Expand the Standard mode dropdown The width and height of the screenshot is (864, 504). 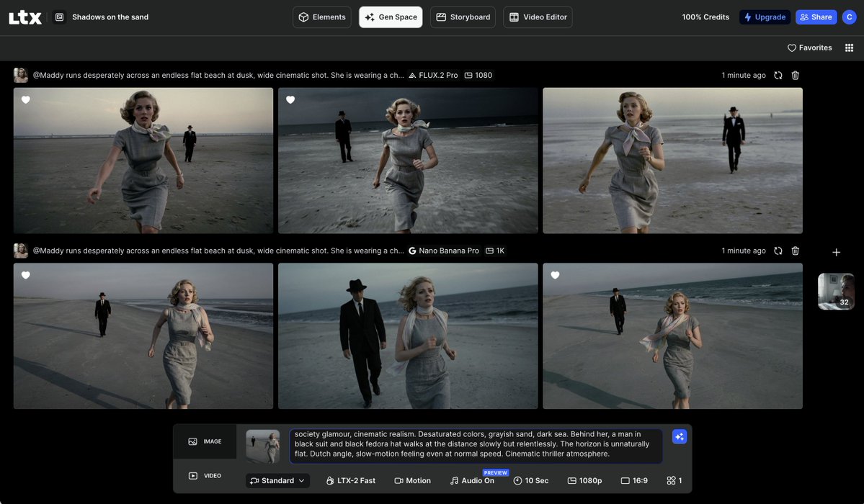tap(277, 480)
